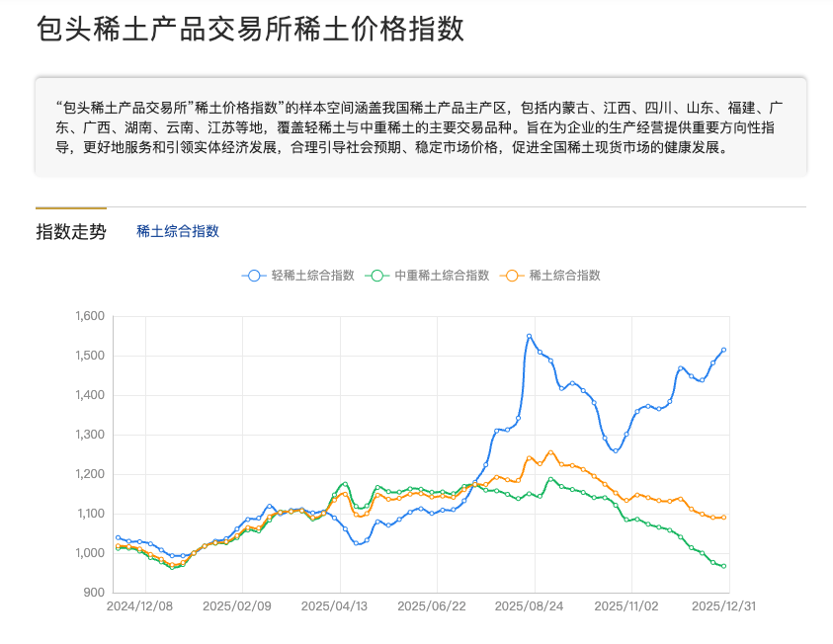Select the 指数走势 tab
The height and width of the screenshot is (644, 833).
click(71, 232)
